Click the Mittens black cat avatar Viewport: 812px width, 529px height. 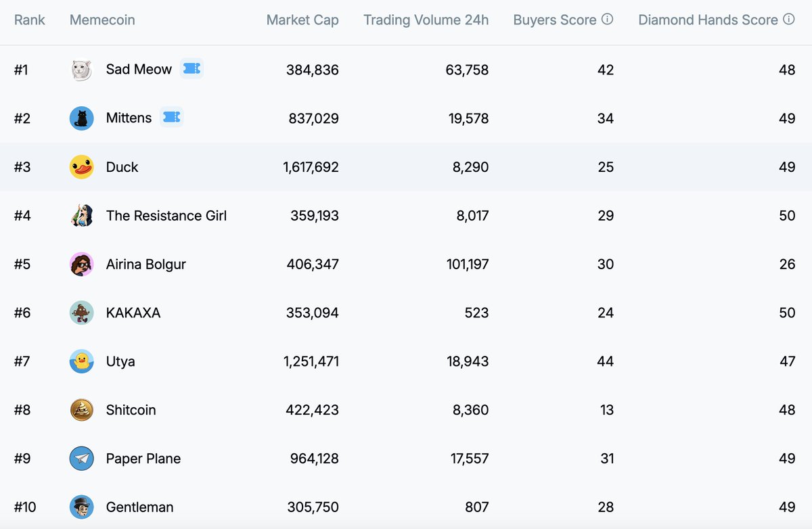coord(81,118)
